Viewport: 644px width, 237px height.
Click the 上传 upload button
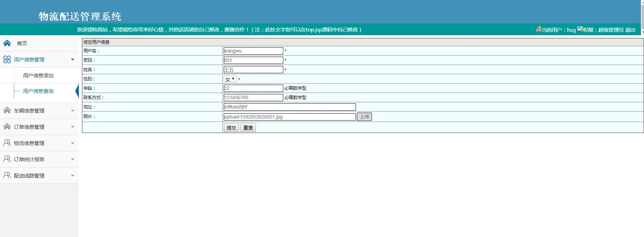(364, 117)
